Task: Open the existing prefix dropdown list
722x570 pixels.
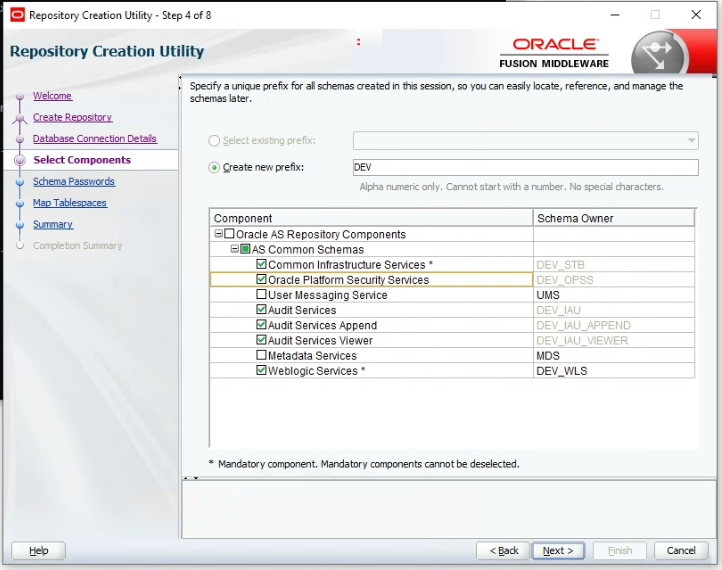Action: click(691, 140)
